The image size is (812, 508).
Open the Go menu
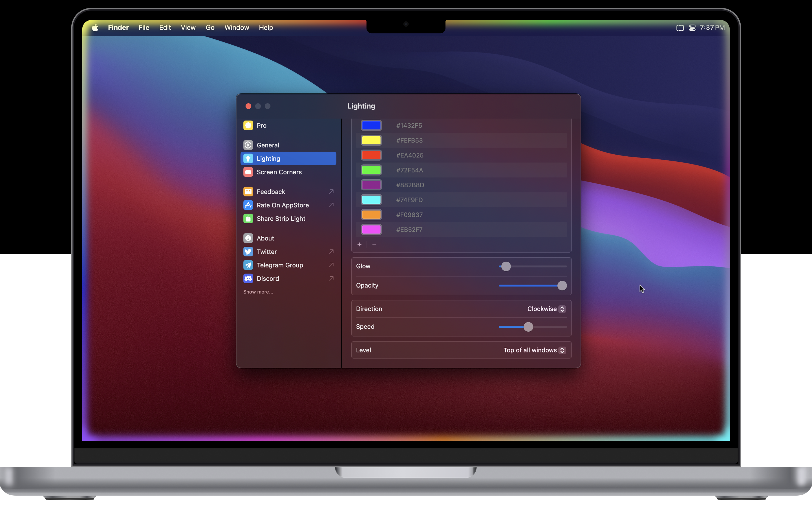(x=210, y=28)
